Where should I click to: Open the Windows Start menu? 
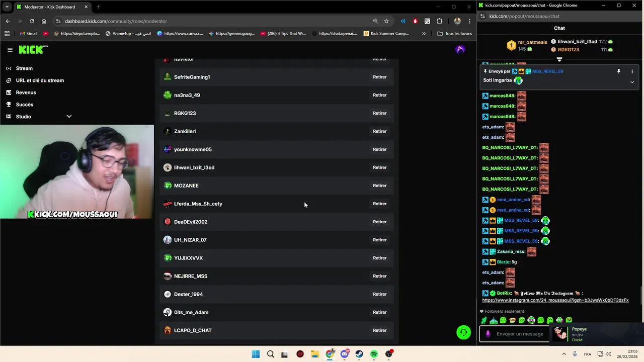point(256,354)
